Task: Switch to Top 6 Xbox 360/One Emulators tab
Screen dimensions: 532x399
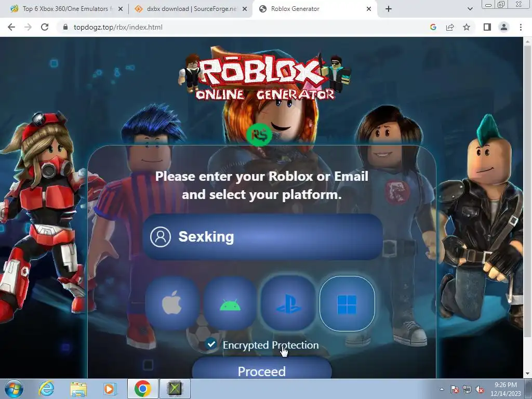Action: [x=66, y=9]
